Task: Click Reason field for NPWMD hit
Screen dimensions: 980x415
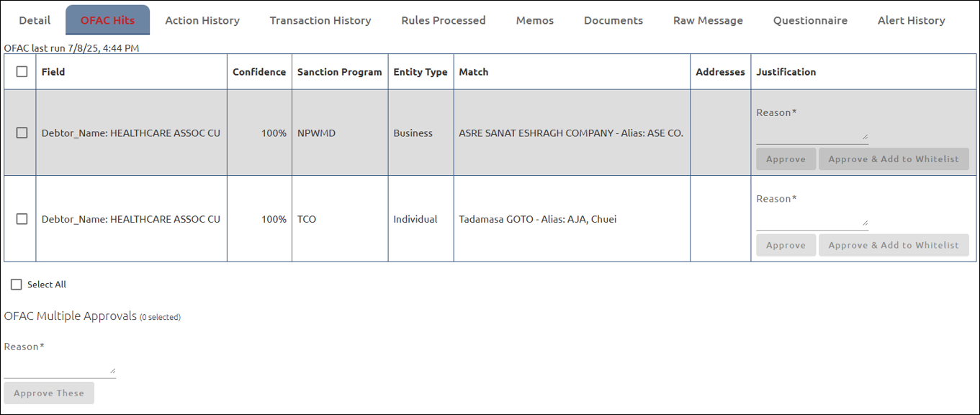Action: pyautogui.click(x=812, y=135)
